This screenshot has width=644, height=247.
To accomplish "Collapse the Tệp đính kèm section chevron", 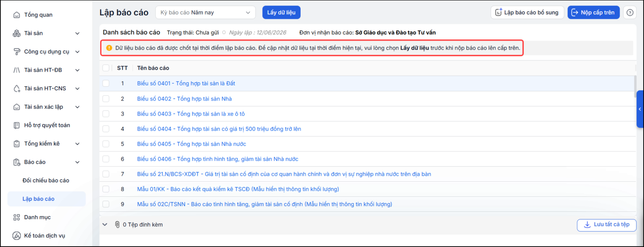I will click(105, 225).
